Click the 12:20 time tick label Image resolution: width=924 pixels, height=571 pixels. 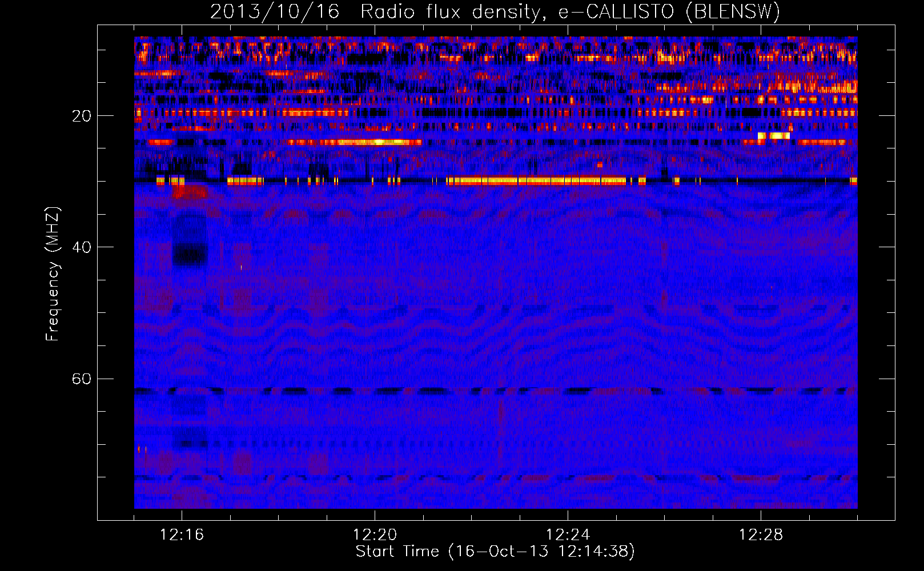point(375,535)
